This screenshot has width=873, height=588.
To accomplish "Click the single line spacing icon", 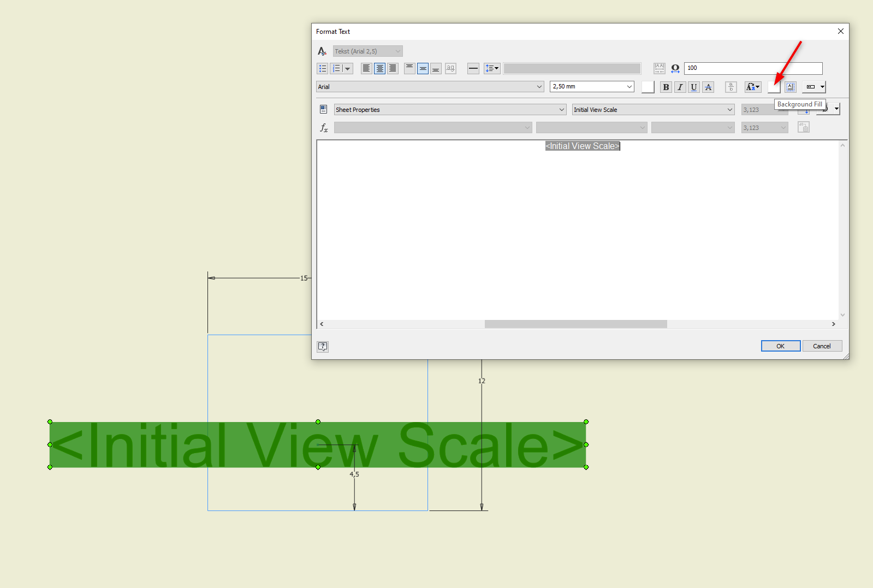I will (x=473, y=68).
